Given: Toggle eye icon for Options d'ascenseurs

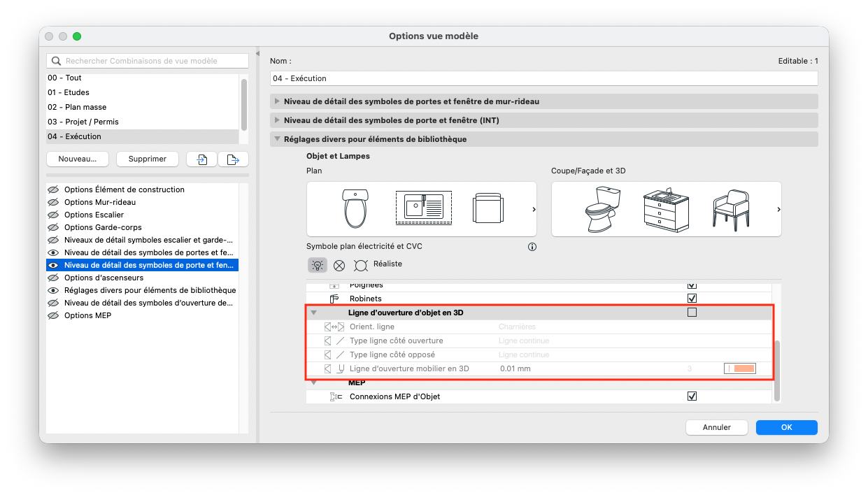Looking at the screenshot, I should 52,278.
